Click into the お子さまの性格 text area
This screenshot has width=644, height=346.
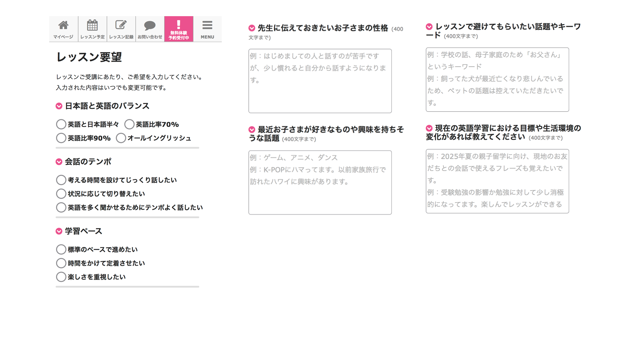[320, 81]
